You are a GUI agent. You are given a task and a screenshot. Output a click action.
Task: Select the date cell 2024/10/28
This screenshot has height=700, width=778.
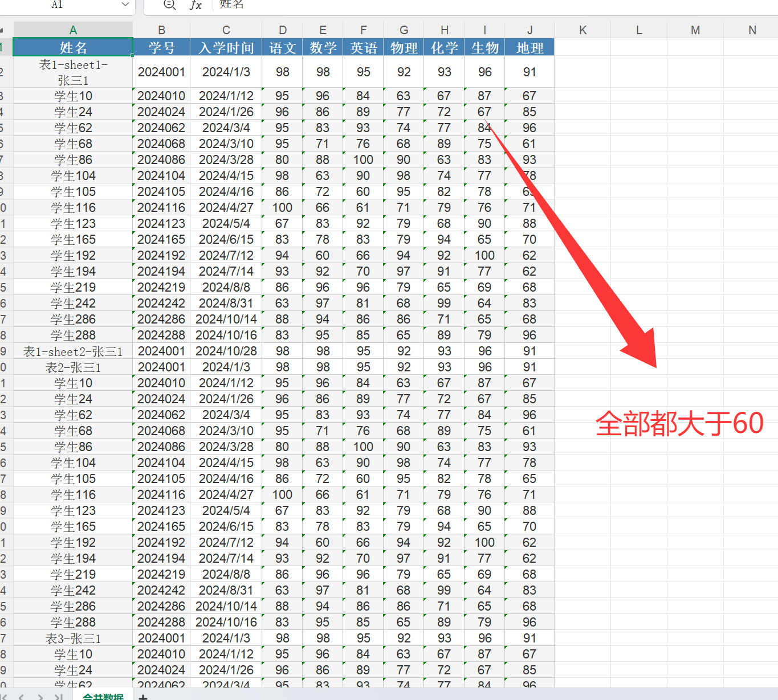(x=226, y=351)
